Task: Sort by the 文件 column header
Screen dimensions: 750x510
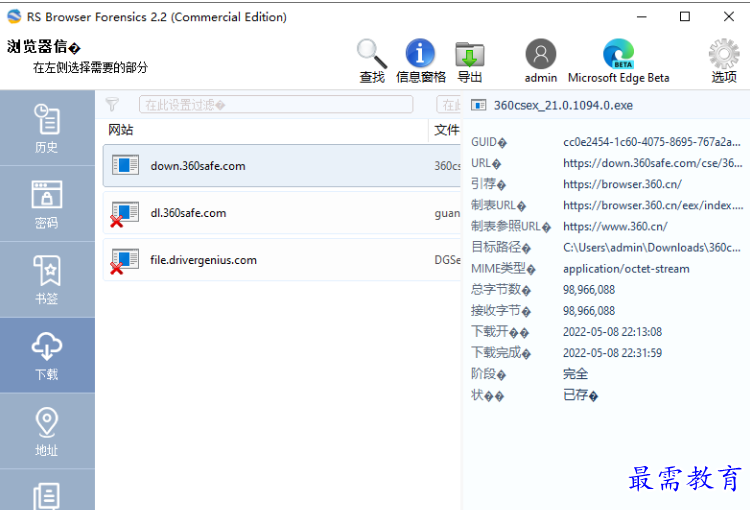Action: [x=447, y=130]
